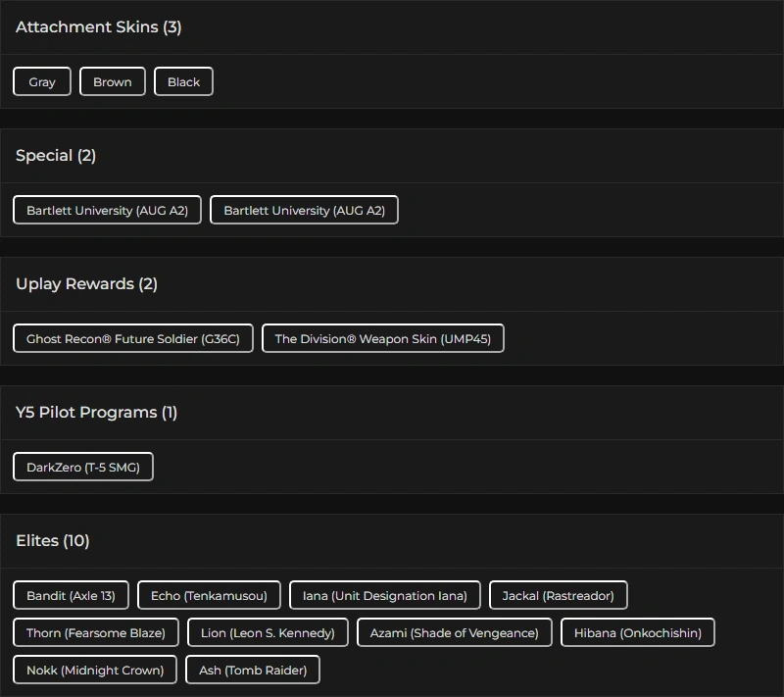The width and height of the screenshot is (784, 697).
Task: Click the Ash (Tomb Raider) tag
Action: tap(253, 670)
